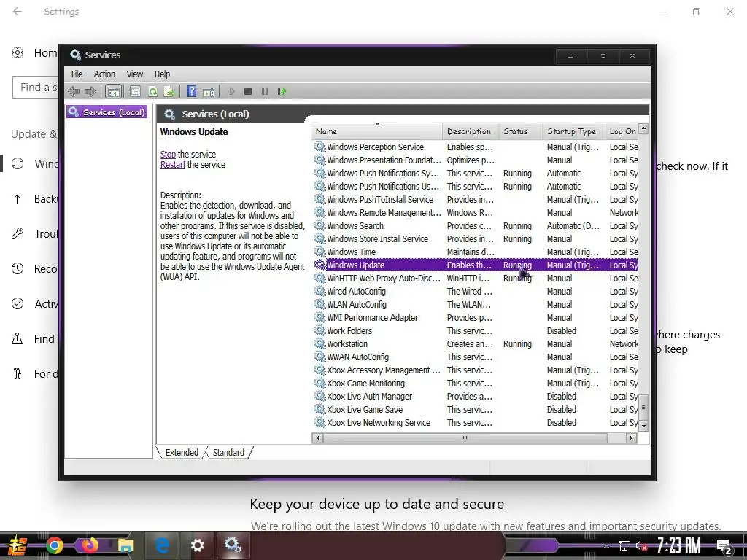Click the Refresh toolbar icon
747x560 pixels.
152,91
